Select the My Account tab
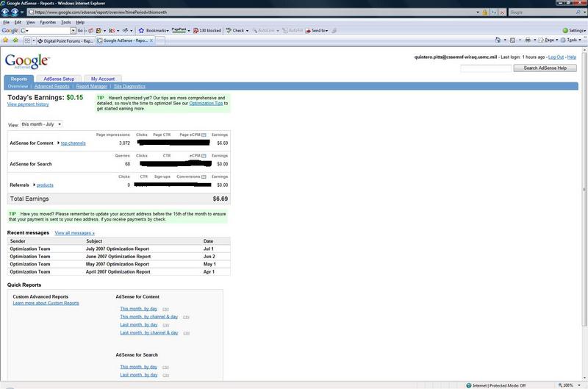This screenshot has width=588, height=389. click(x=103, y=79)
